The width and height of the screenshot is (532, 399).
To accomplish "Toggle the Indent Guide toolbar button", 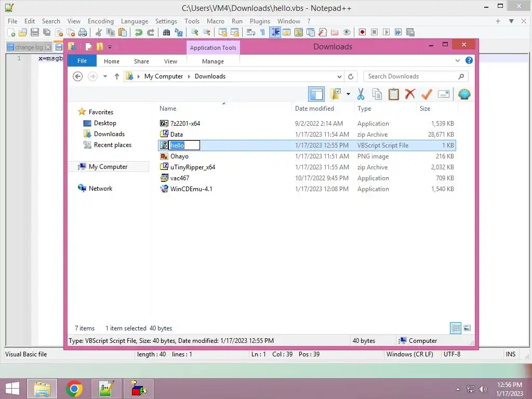I will 275,32.
